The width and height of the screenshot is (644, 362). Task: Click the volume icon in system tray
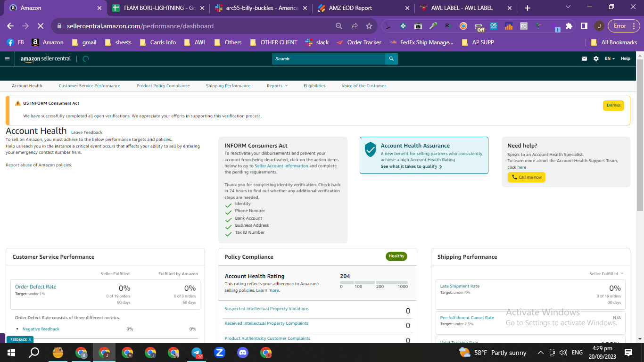tap(563, 353)
